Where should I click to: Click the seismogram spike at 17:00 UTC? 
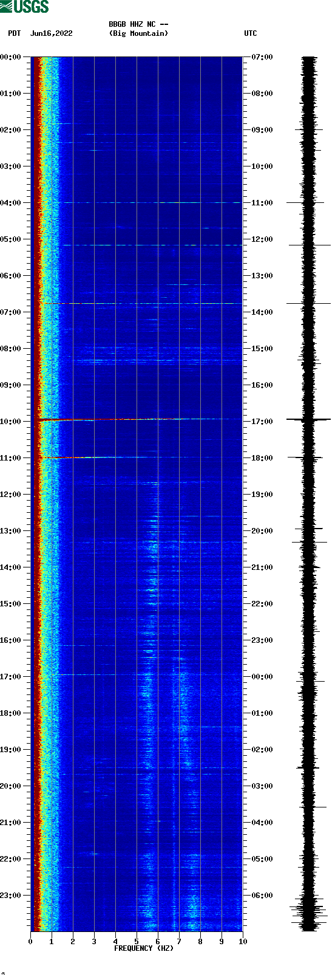tap(309, 419)
